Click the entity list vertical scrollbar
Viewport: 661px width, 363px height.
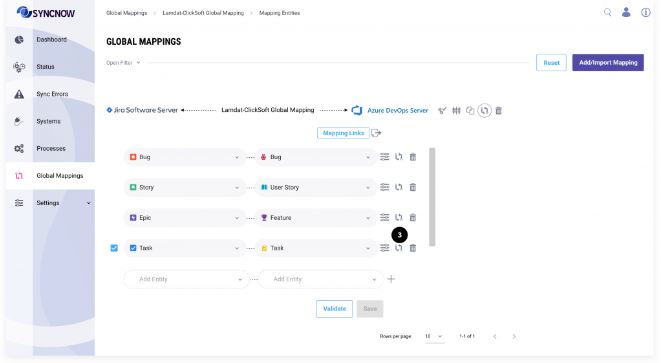[x=432, y=197]
